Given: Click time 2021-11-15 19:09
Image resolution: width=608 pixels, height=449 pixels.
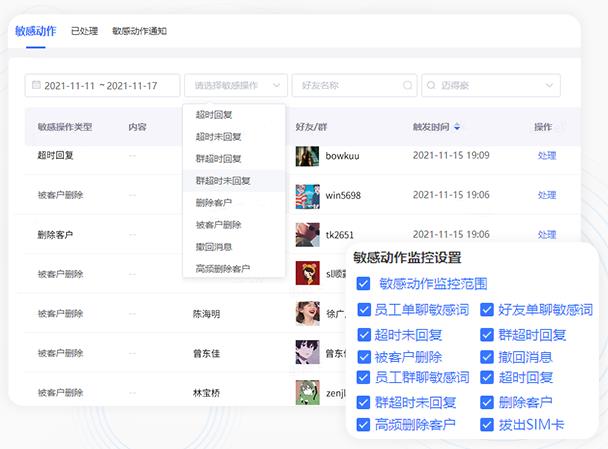Looking at the screenshot, I should click(x=451, y=155).
